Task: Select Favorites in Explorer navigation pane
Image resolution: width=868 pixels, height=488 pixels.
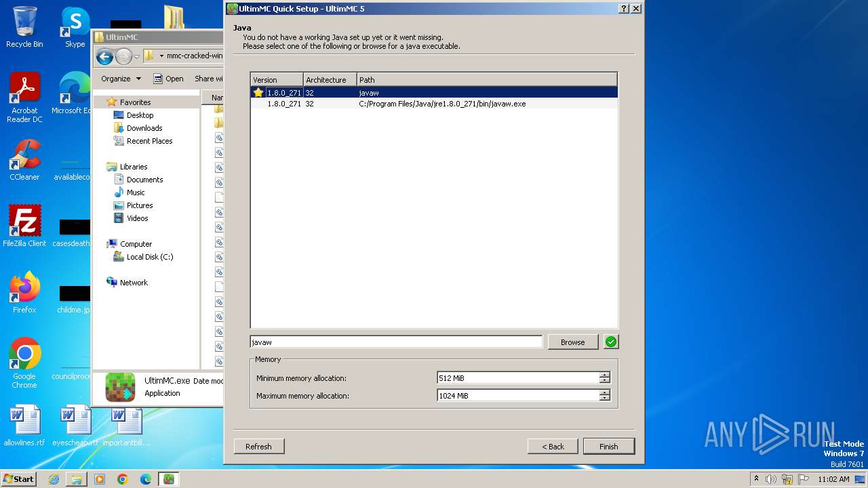Action: tap(135, 102)
